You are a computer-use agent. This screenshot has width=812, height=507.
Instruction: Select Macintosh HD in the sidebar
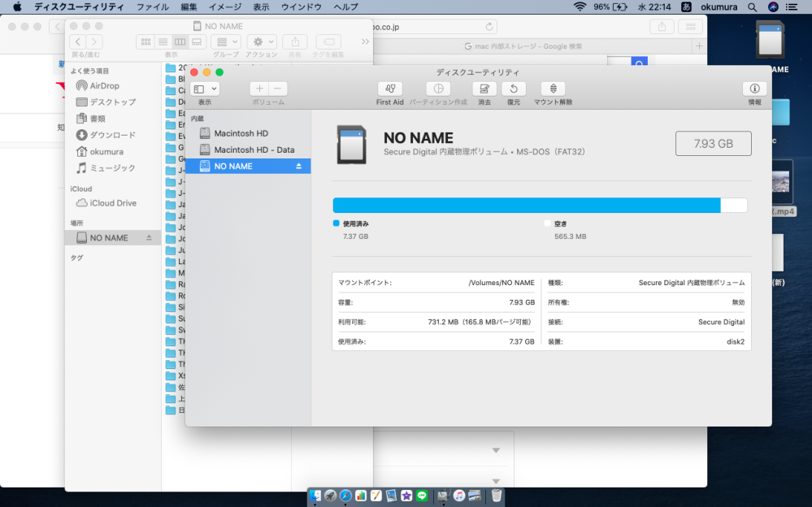point(241,133)
